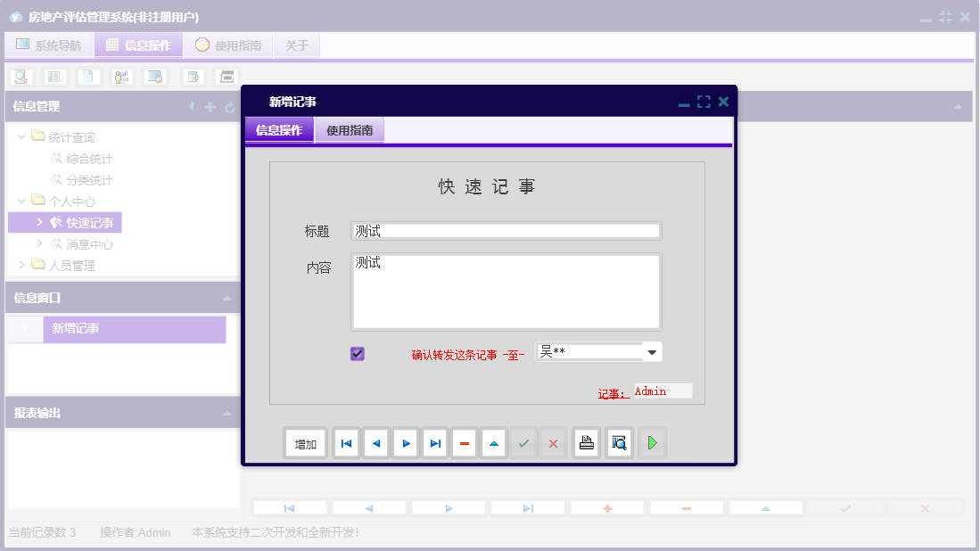Open the report view toolbar icon

[x=54, y=77]
